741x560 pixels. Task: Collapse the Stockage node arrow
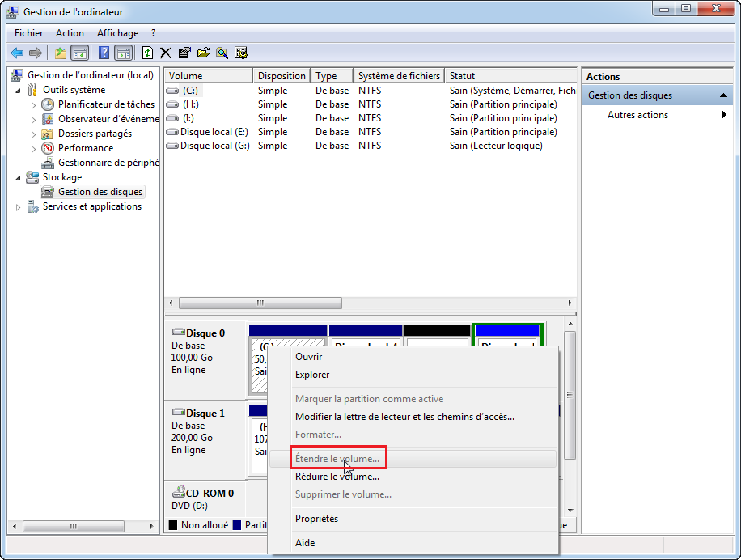coord(18,178)
